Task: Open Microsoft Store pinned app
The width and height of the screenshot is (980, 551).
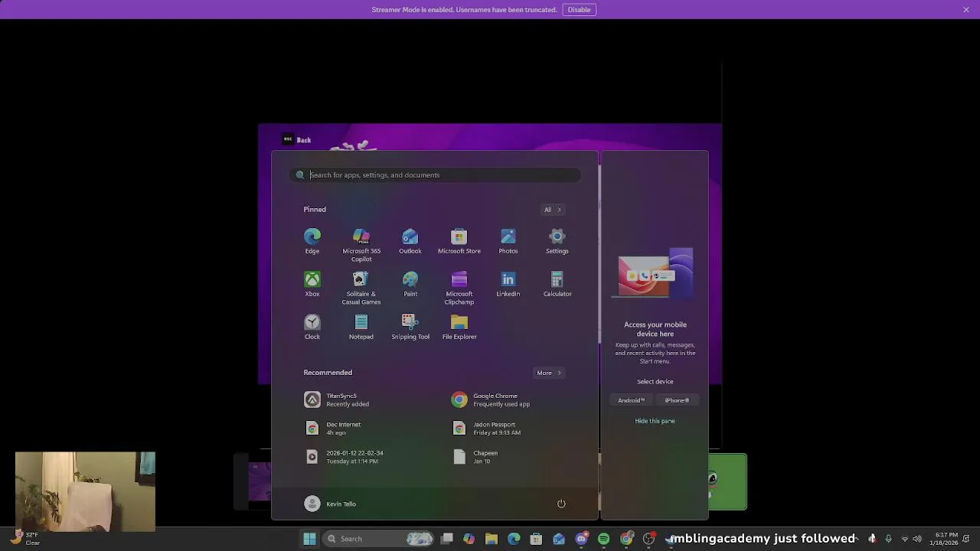Action: click(459, 241)
